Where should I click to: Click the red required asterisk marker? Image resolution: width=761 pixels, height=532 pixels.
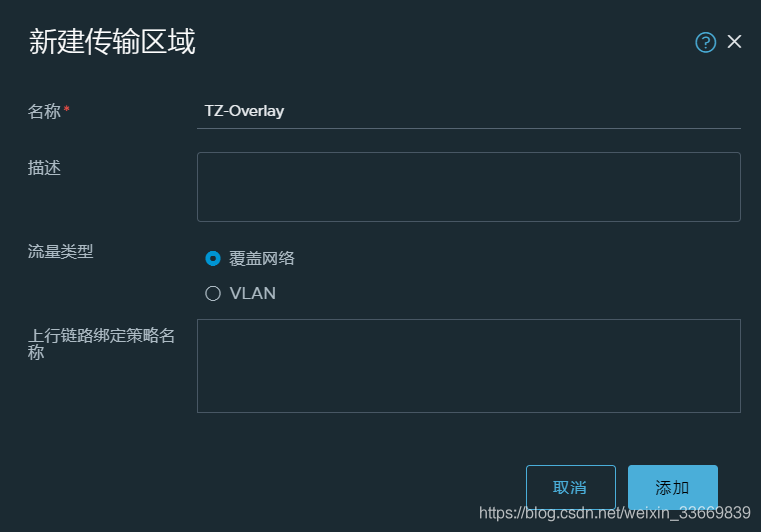coord(66,109)
